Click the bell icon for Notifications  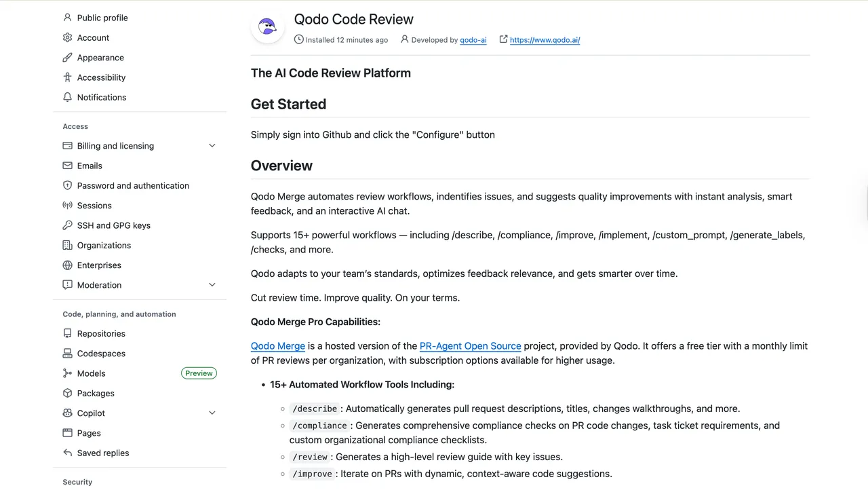pos(67,97)
